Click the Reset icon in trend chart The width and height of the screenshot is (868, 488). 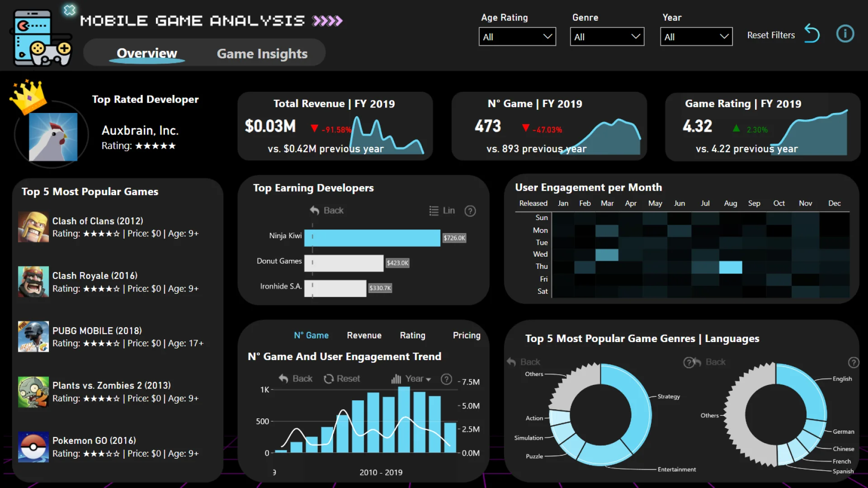coord(329,379)
